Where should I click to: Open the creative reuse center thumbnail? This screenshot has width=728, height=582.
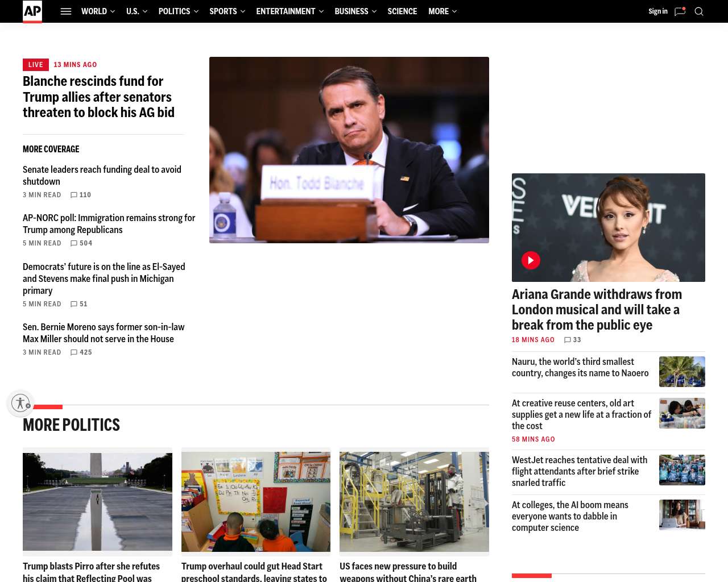682,413
